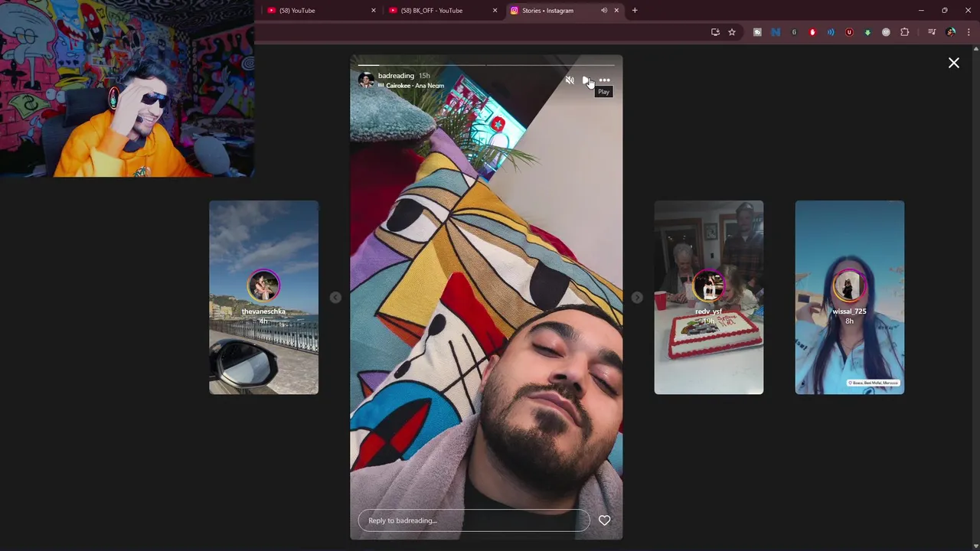This screenshot has width=980, height=551.
Task: Click the location tag on wissal_725's story
Action: click(873, 383)
